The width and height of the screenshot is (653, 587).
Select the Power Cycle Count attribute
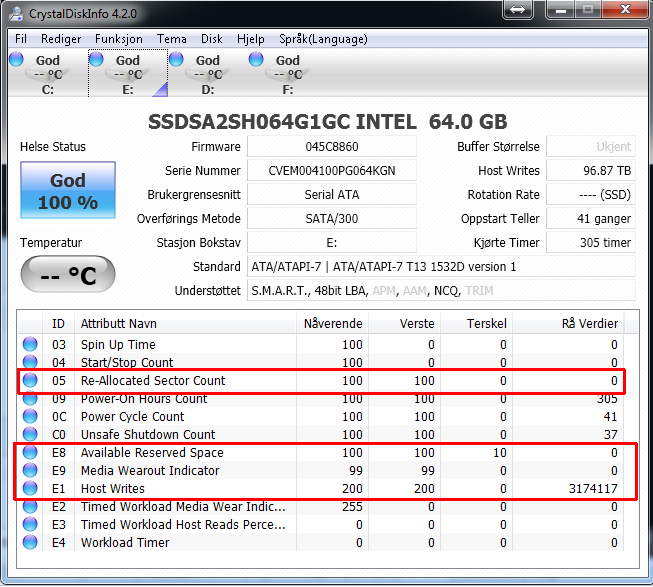pos(132,417)
